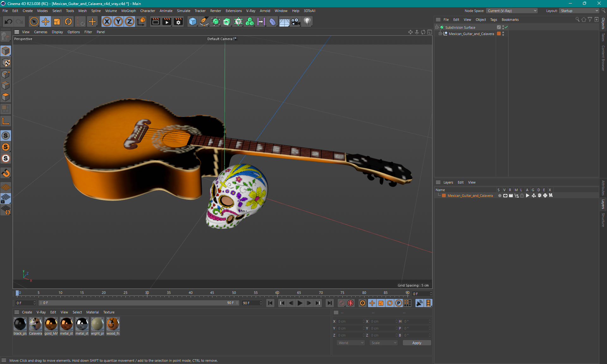Open the Objects side tab

click(603, 23)
